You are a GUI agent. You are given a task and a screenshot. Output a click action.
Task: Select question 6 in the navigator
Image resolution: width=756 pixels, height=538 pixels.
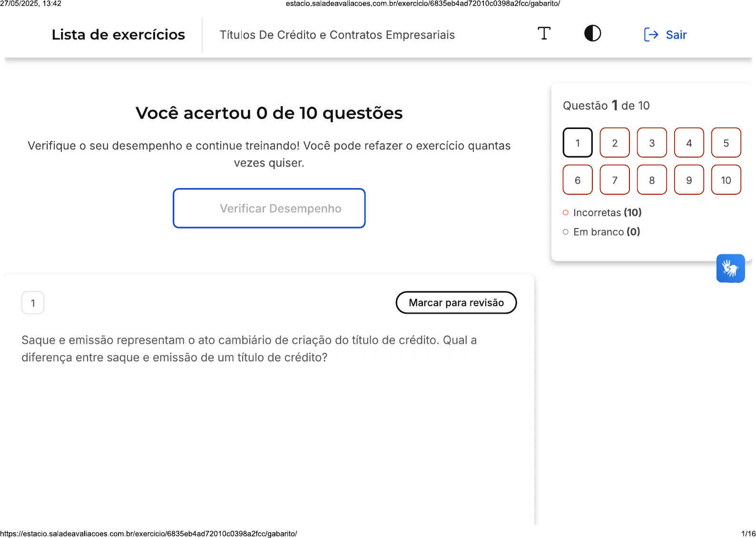pyautogui.click(x=578, y=179)
